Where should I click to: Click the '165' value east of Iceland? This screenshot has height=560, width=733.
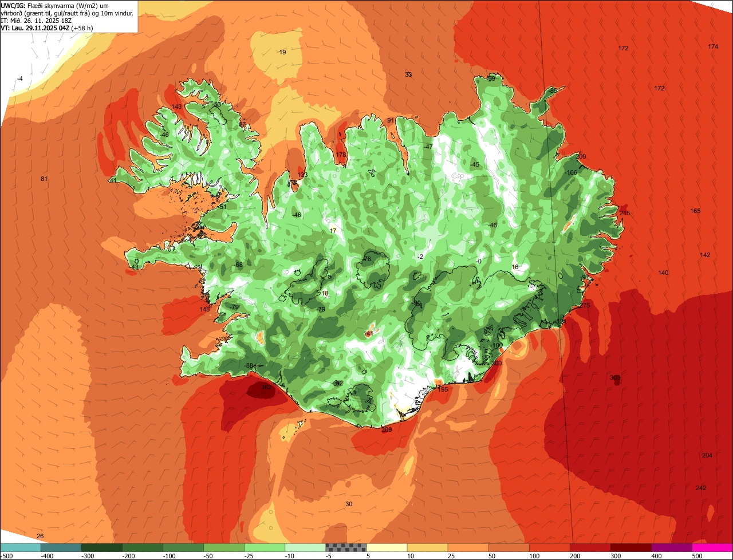pyautogui.click(x=695, y=211)
